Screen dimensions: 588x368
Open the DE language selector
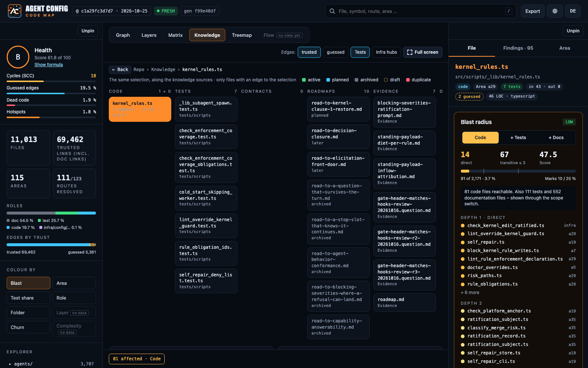pos(573,11)
